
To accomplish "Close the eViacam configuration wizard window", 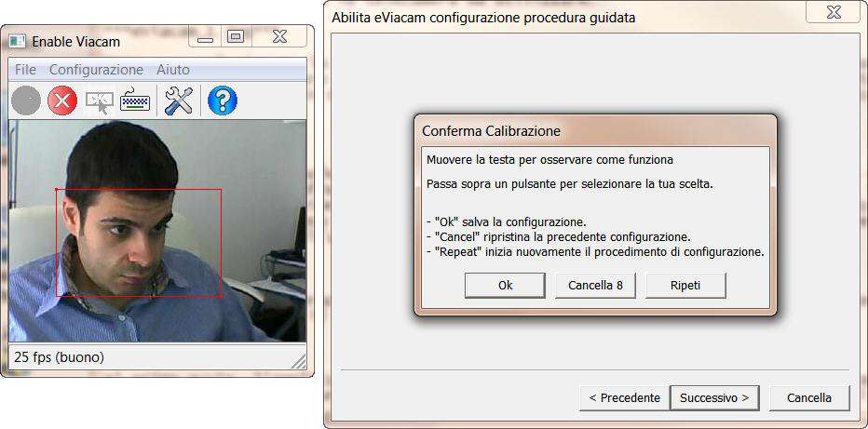I will (834, 13).
